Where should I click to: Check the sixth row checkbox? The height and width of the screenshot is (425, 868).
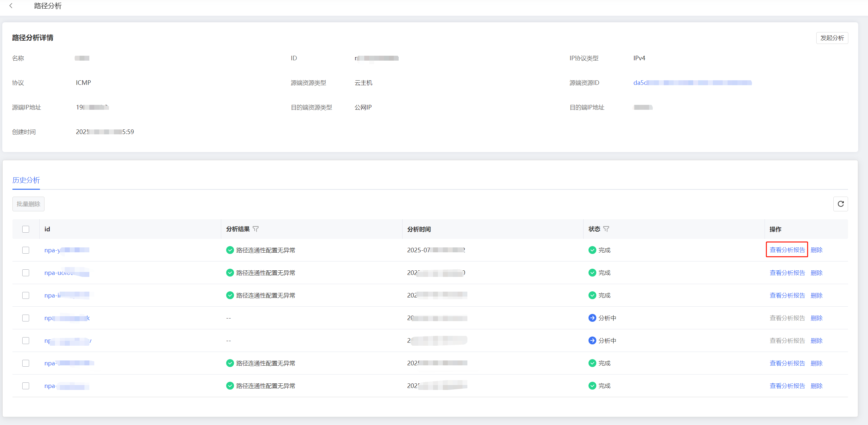tap(26, 363)
